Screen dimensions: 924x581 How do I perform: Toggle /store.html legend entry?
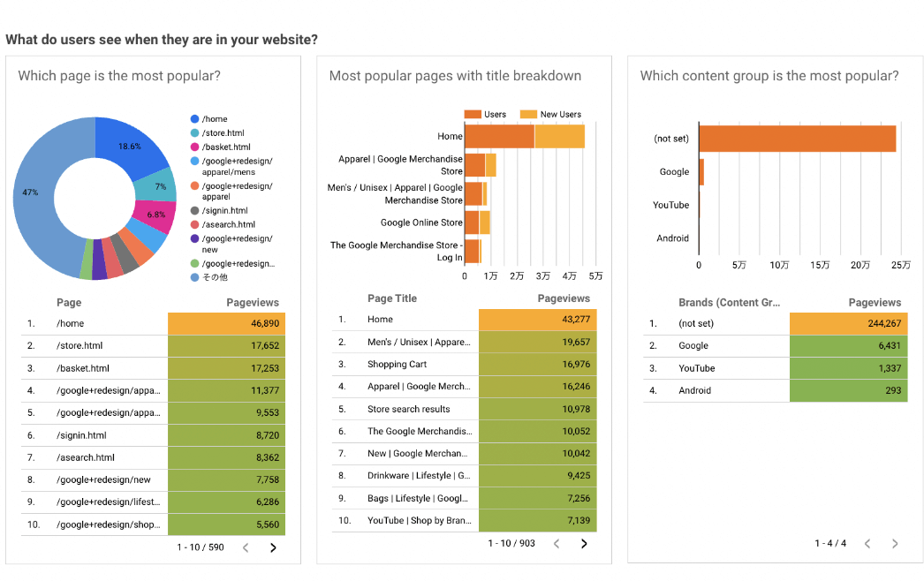point(217,133)
